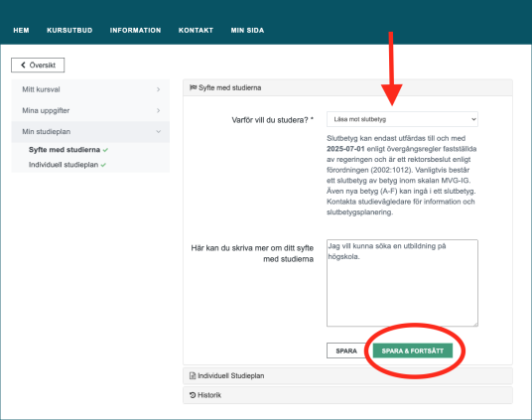
Task: Grab the textarea resize handle corner
Action: (x=475, y=324)
